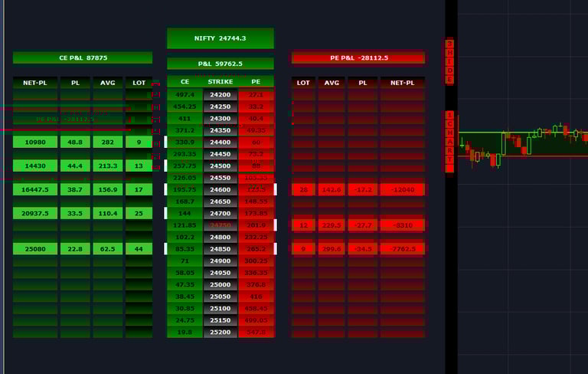Select strike 24300 row
The image size is (588, 374).
(x=220, y=119)
